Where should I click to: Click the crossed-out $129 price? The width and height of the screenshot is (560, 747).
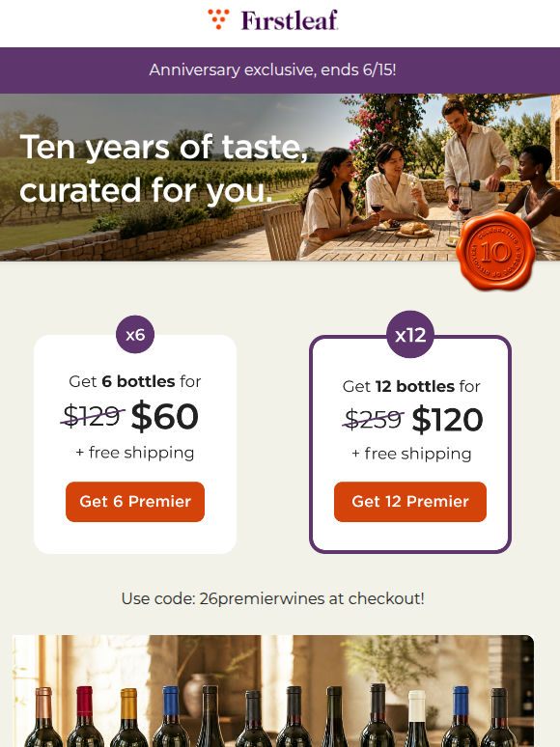point(93,415)
